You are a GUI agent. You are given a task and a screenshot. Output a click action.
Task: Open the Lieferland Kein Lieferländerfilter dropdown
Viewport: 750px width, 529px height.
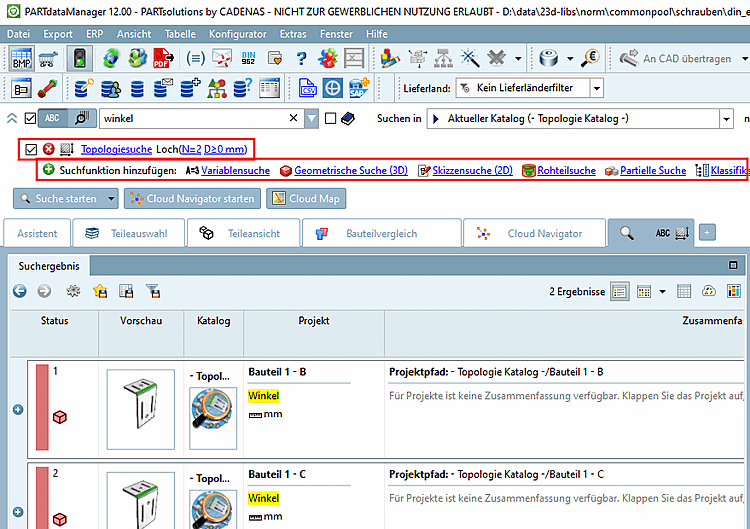[x=596, y=88]
